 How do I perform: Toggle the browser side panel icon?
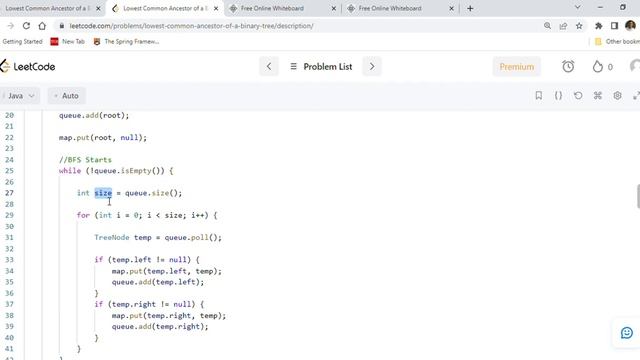(x=614, y=26)
